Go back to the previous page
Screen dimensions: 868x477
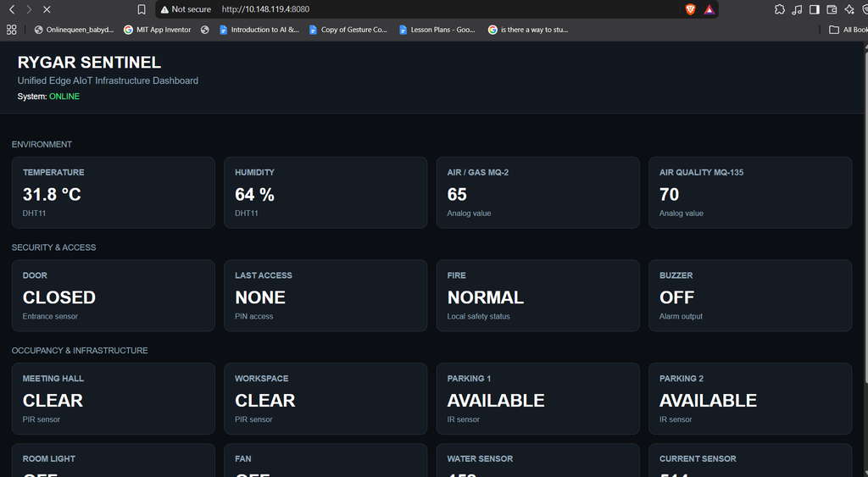(12, 9)
